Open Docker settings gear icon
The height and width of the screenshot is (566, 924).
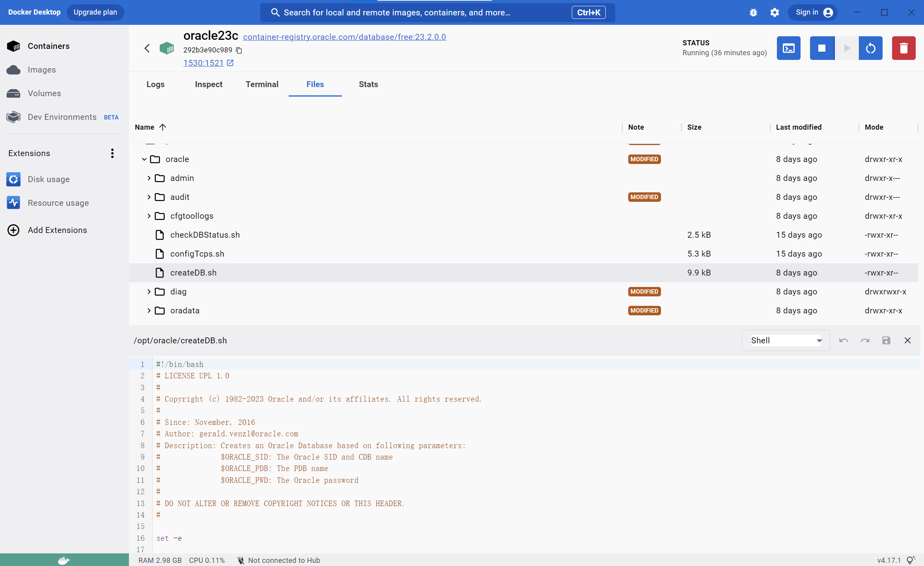point(775,12)
